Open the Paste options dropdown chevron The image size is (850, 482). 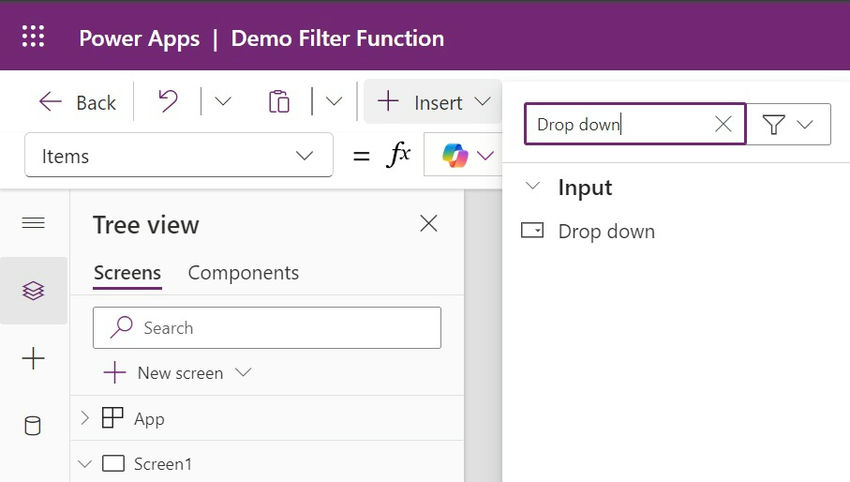(334, 101)
